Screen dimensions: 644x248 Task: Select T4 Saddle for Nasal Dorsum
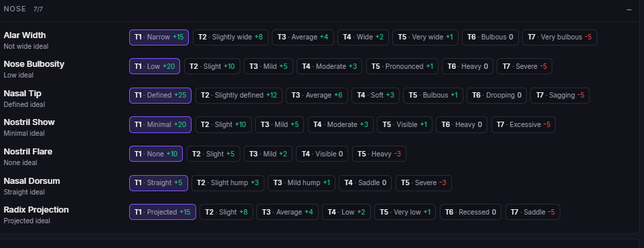pyautogui.click(x=365, y=183)
